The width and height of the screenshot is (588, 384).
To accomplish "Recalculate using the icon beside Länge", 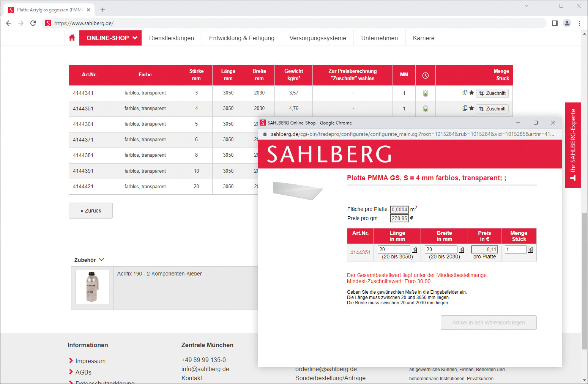I will coord(415,250).
